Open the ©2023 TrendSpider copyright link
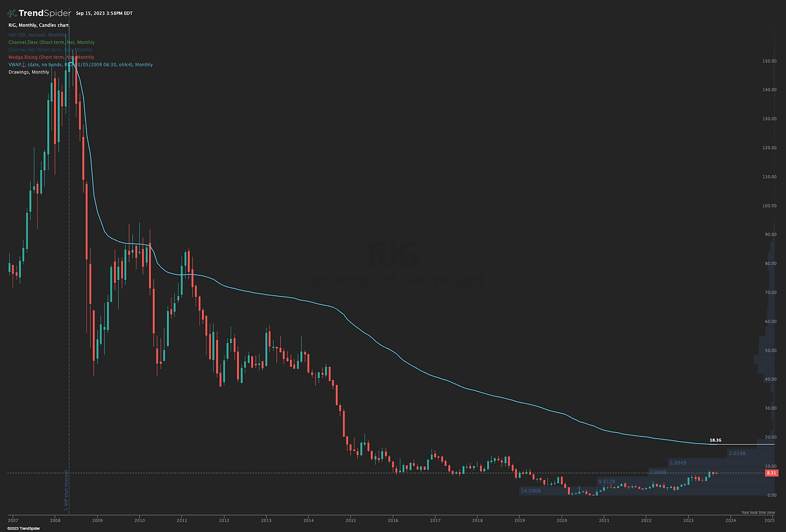The image size is (786, 532). [25, 528]
